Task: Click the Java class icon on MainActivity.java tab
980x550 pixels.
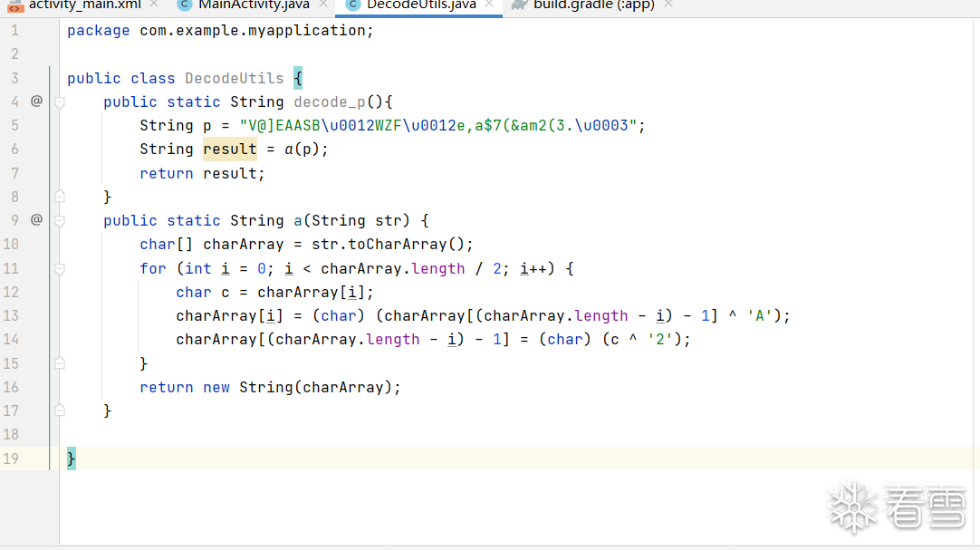Action: point(185,5)
